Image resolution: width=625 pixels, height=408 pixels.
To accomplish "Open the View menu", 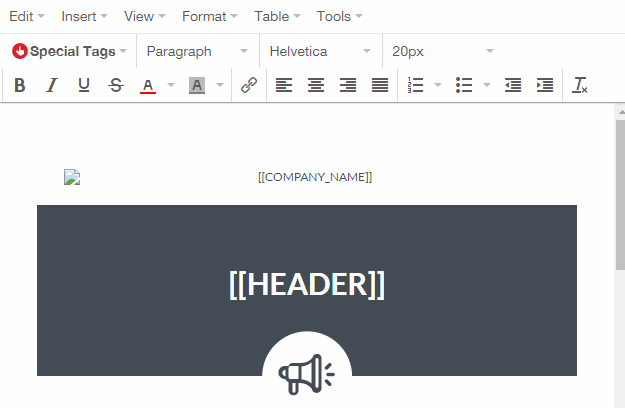I will 144,16.
